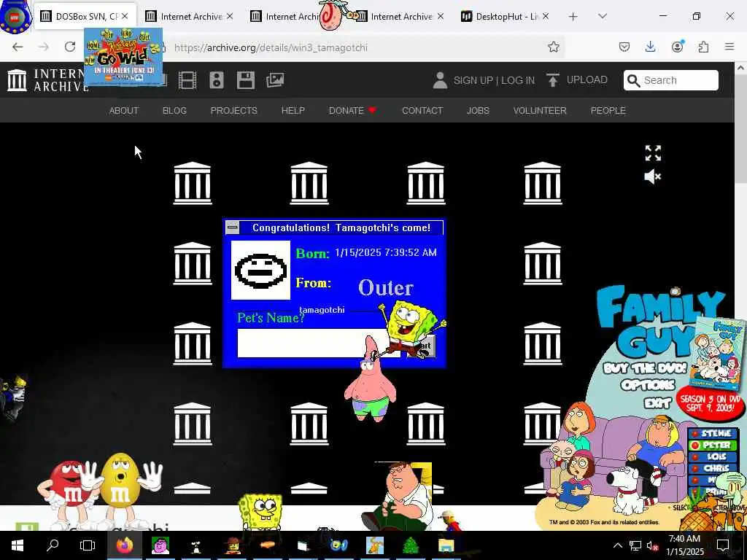Click the Family Guy DVD cover
The height and width of the screenshot is (560, 747).
[x=719, y=354]
